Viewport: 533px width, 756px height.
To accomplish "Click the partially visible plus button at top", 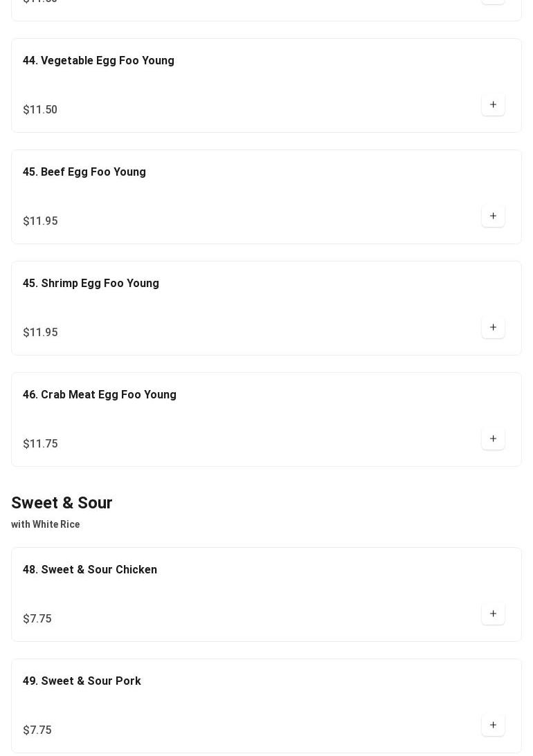I will 493,1.
